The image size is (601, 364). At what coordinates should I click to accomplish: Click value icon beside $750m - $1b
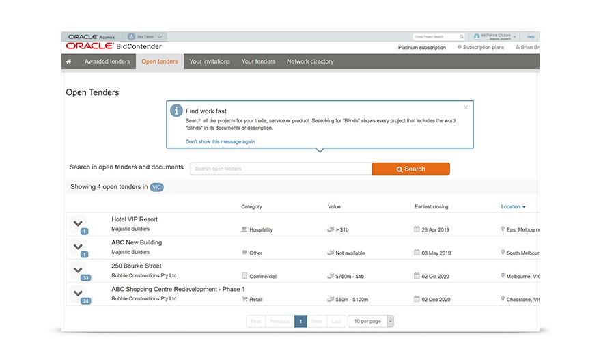pos(331,275)
